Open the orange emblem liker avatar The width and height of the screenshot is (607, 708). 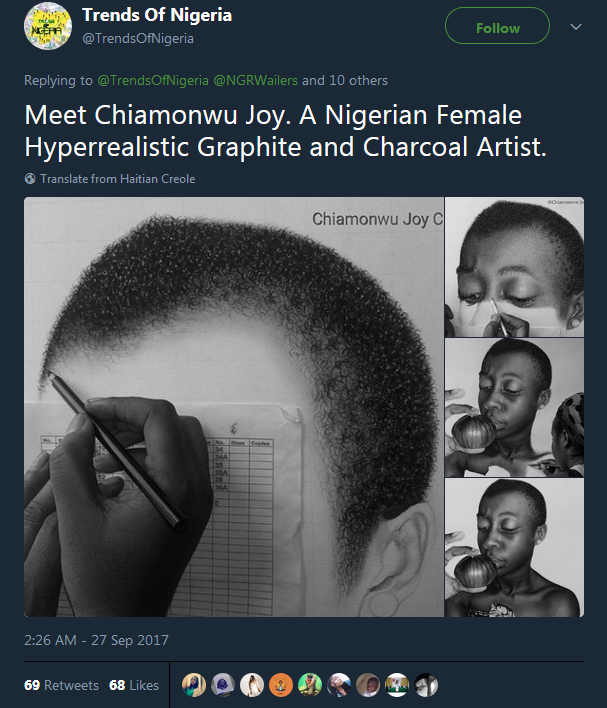281,685
